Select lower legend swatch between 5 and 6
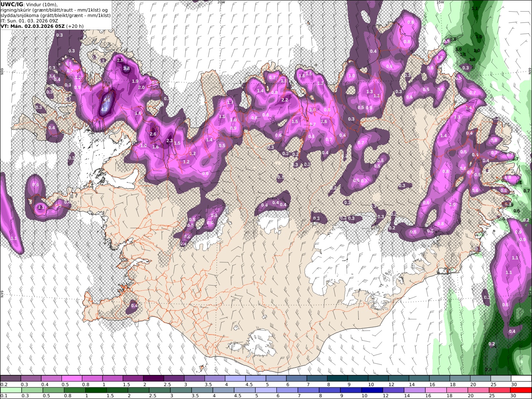Image resolution: width=532 pixels, height=399 pixels. coord(266,390)
